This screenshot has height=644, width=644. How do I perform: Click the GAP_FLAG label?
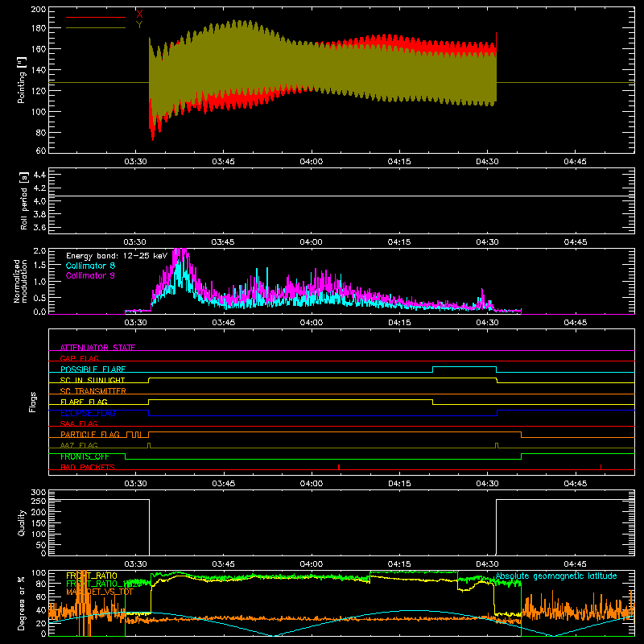click(x=80, y=358)
